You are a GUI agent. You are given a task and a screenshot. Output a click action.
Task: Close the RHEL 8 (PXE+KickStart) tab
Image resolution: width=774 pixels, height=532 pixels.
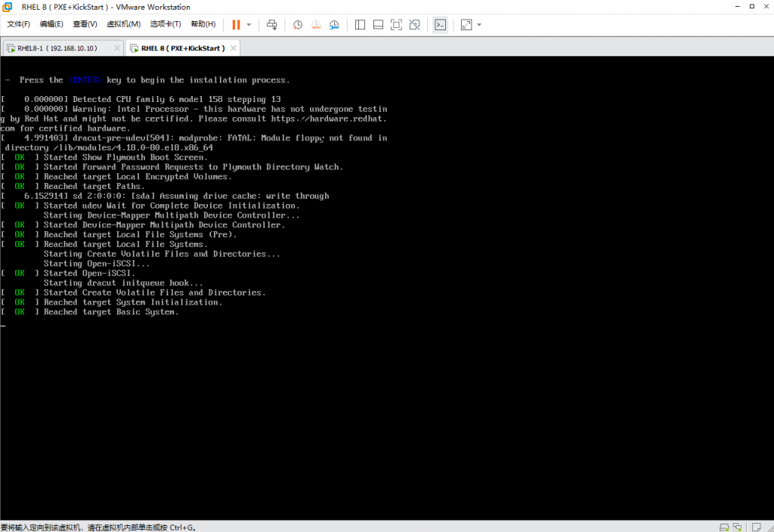(x=234, y=48)
